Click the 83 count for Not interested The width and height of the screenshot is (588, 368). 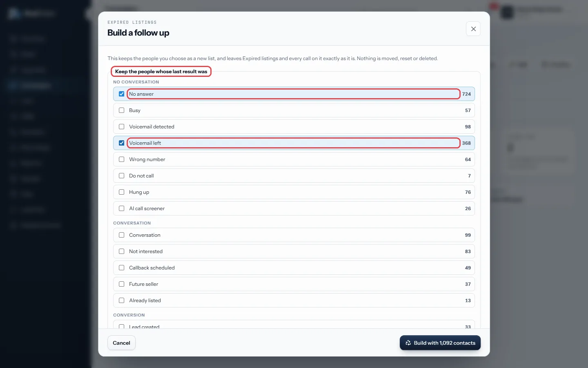468,251
